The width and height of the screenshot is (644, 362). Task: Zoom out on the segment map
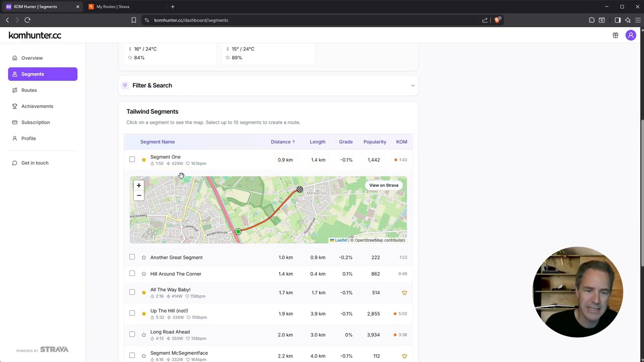click(x=139, y=196)
